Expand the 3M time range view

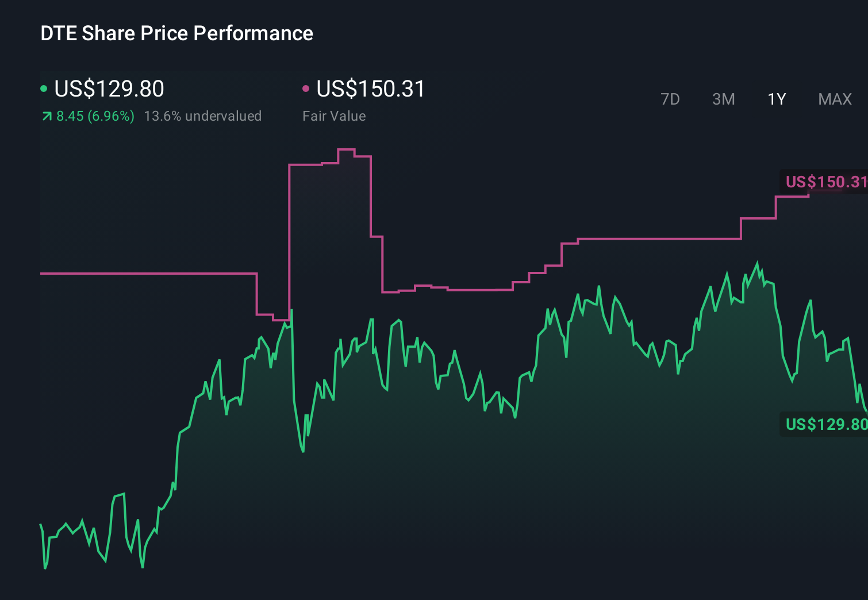click(723, 99)
